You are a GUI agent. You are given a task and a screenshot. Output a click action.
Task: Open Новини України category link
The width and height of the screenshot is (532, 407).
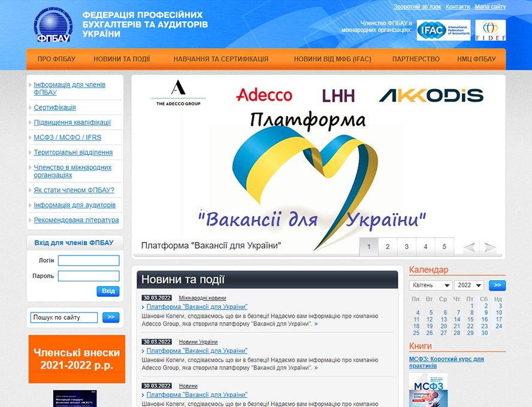click(198, 342)
